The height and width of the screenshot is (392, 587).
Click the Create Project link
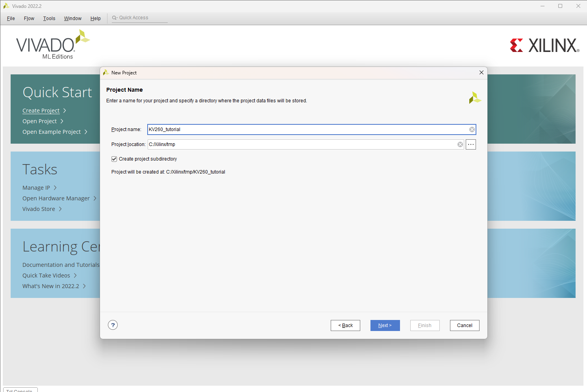click(41, 111)
